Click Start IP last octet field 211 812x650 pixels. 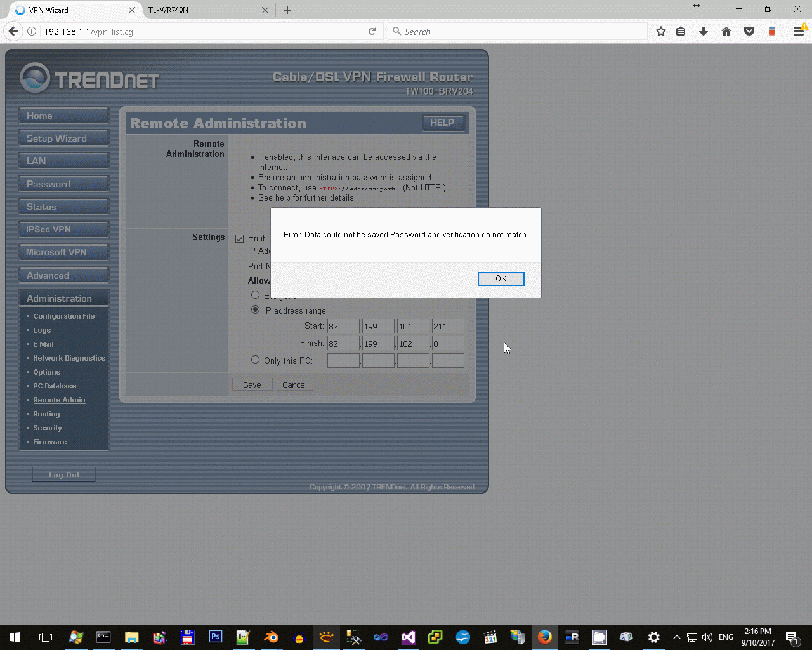tap(448, 326)
